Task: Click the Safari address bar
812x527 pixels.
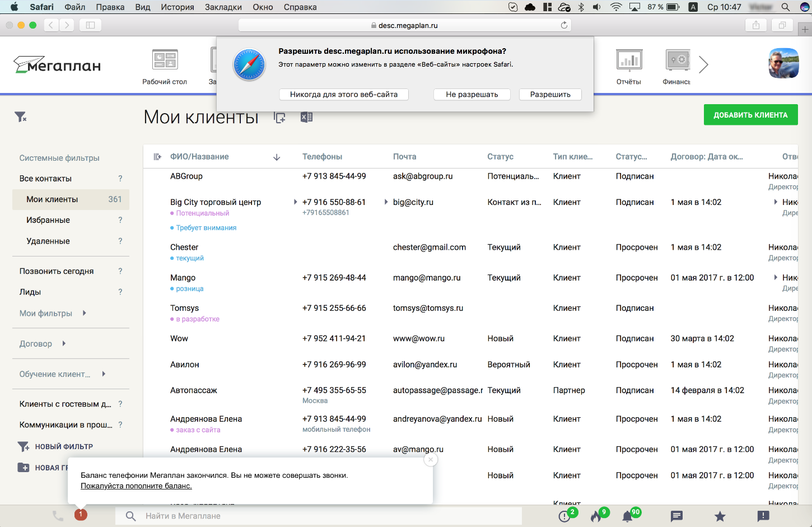Action: [x=405, y=25]
